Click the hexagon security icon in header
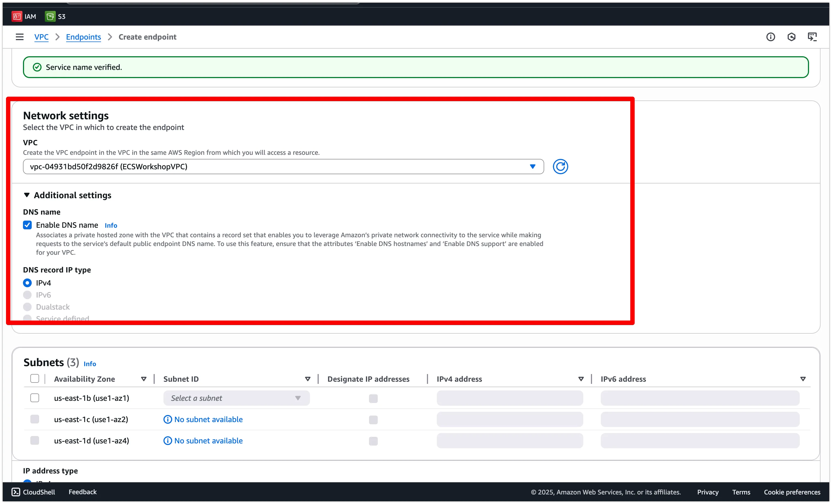Screen dimensions: 832x504 point(791,37)
